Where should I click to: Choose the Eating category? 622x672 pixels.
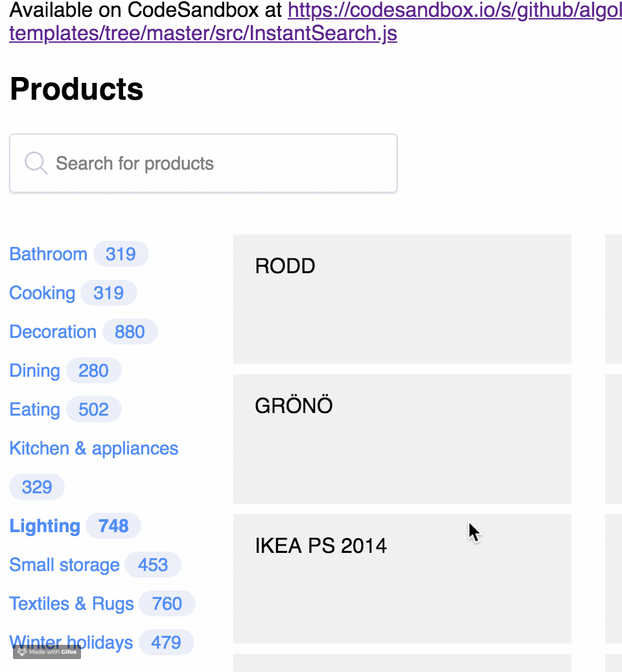tap(35, 409)
